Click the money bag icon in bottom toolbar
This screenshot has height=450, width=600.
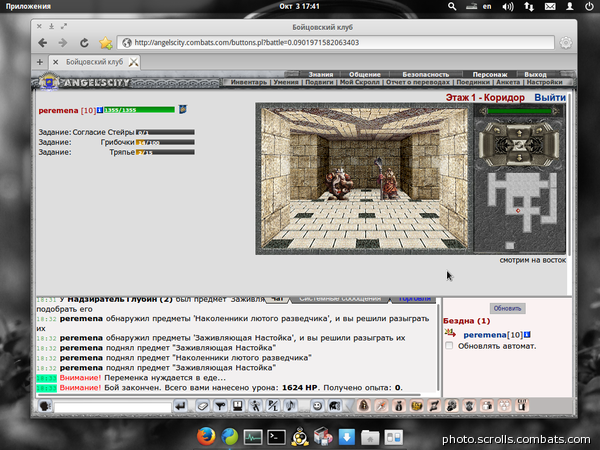(399, 406)
